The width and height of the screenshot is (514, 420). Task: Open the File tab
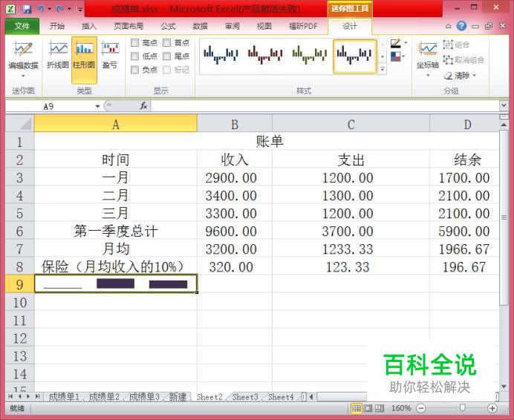pos(22,26)
